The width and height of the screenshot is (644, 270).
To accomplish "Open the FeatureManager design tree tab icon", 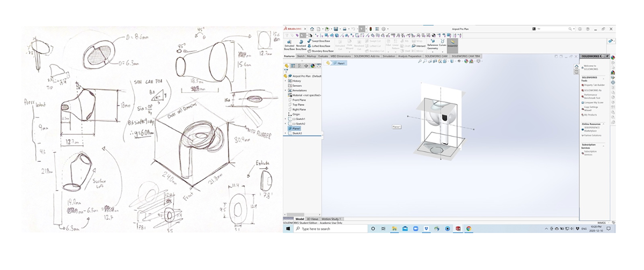I will [287, 66].
